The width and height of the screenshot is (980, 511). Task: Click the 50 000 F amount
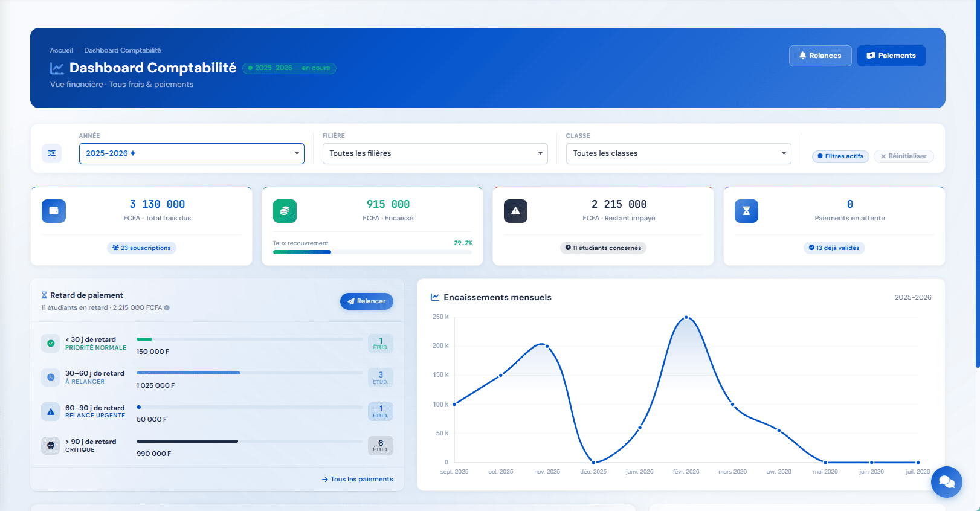coord(151,419)
